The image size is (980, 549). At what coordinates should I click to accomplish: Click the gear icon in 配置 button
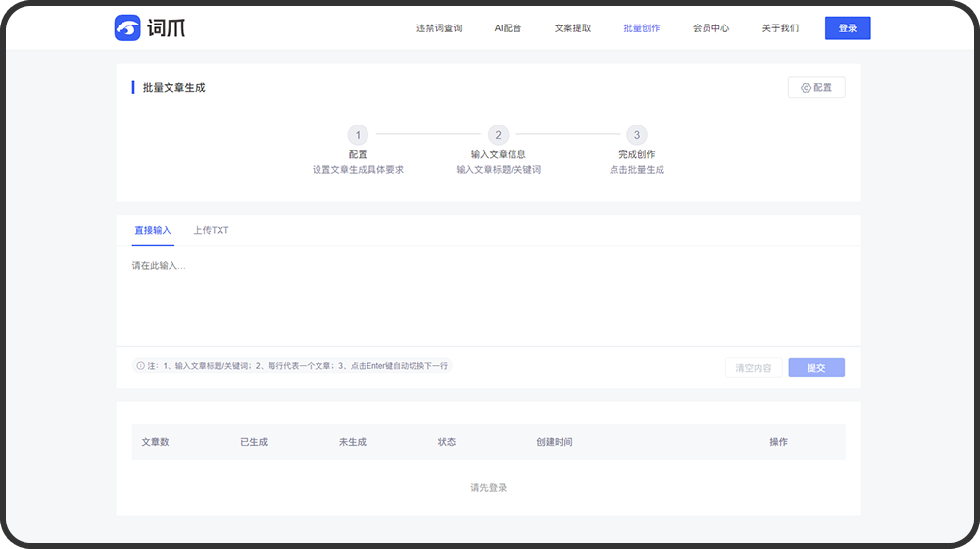[806, 88]
